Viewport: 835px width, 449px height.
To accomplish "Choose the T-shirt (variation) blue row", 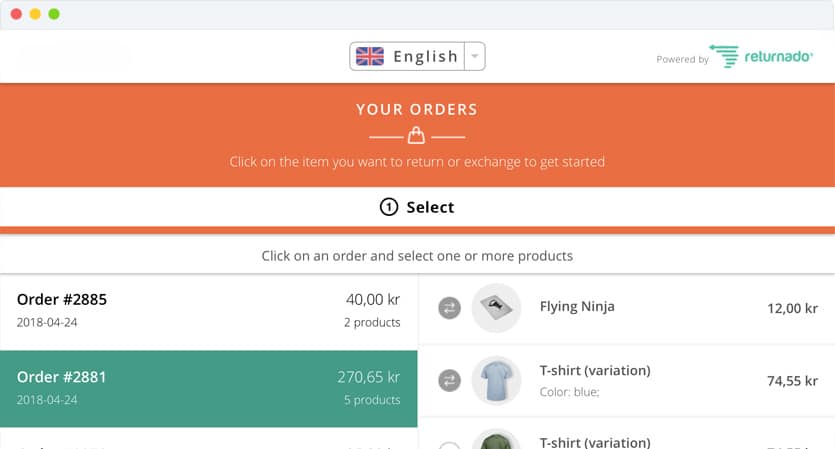I will [x=627, y=381].
